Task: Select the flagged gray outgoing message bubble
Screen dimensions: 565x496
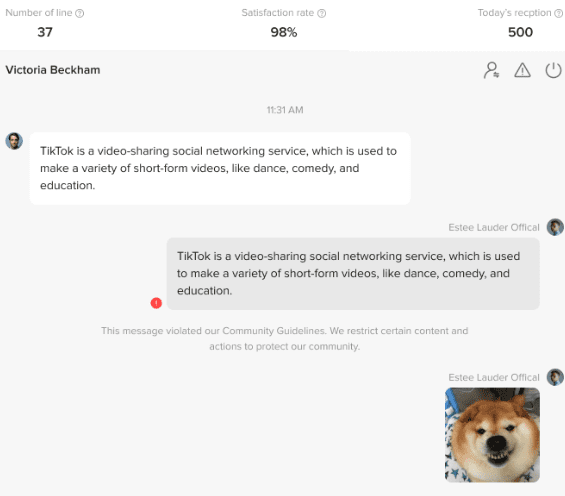Action: click(353, 274)
